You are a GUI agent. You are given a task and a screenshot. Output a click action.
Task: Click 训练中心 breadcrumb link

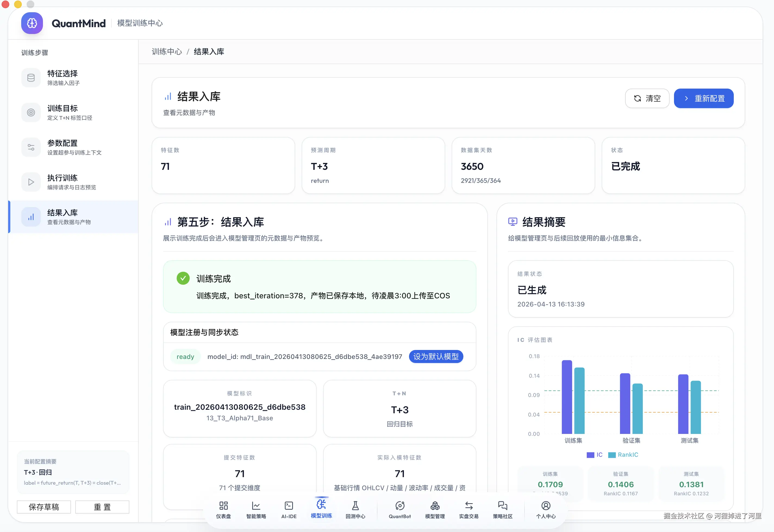167,52
